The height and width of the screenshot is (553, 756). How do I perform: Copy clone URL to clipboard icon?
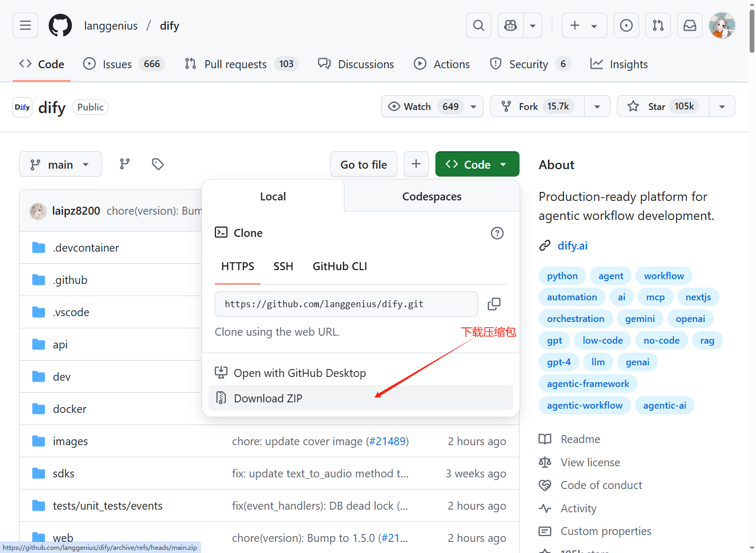pos(494,304)
